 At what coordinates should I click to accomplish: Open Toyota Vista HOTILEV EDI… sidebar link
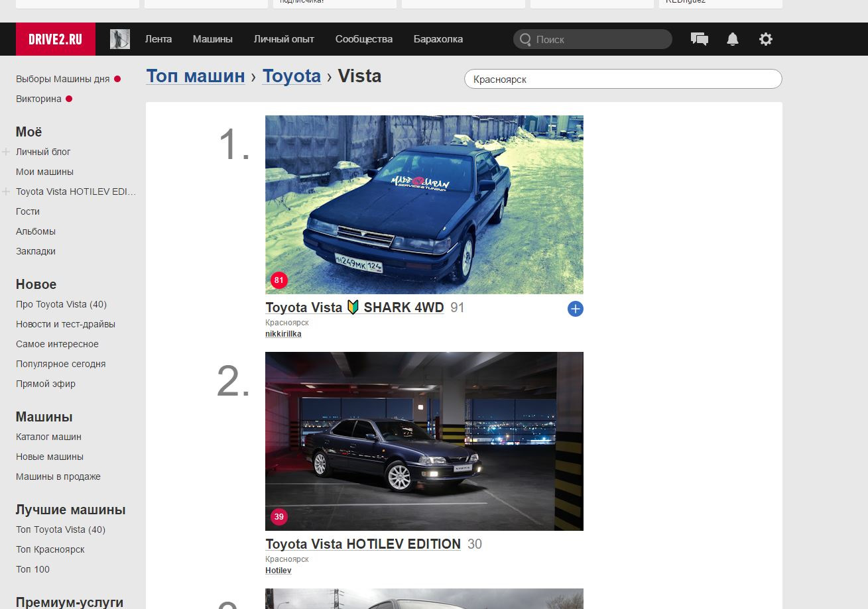click(x=76, y=192)
